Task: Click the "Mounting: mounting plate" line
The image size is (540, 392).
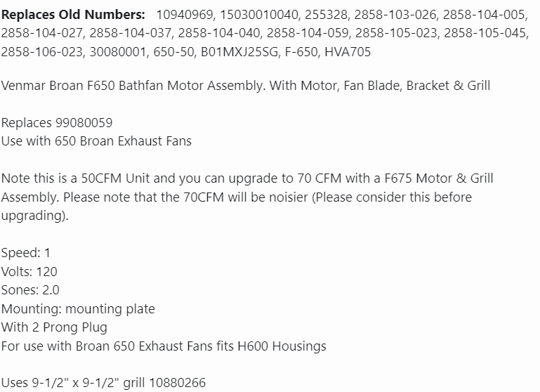Action: tap(78, 308)
